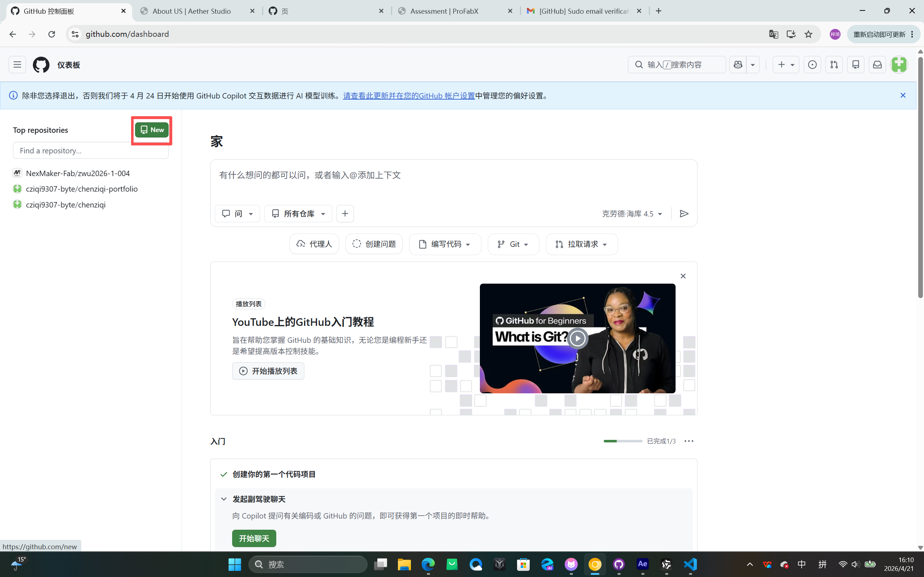Expand the Git dropdown button
Viewport: 924px width, 577px height.
click(x=513, y=244)
